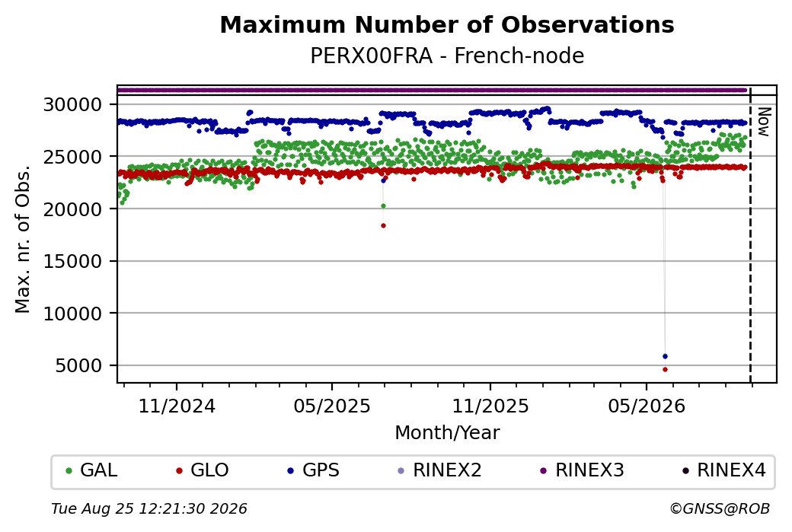This screenshot has height=532, width=792.
Task: Click the 05/2026 x-axis tick label
Action: [x=647, y=406]
